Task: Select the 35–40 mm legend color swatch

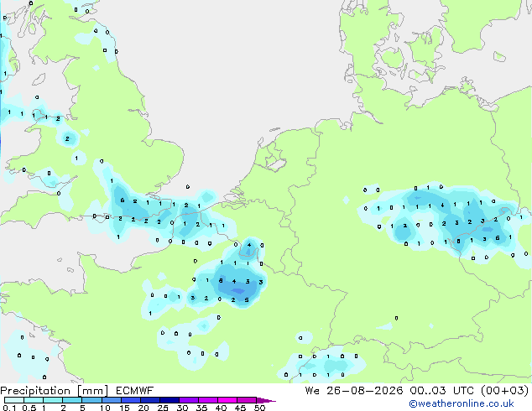Action: pyautogui.click(x=207, y=400)
